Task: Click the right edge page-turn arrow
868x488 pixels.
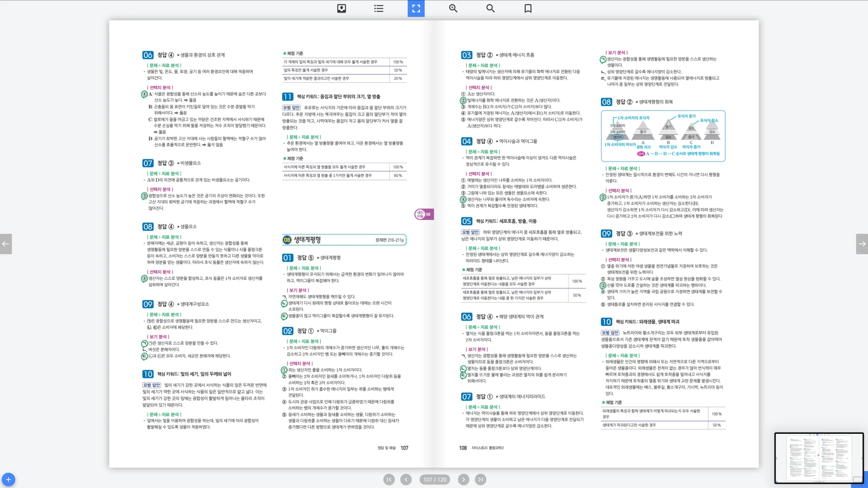Action: pyautogui.click(x=862, y=244)
